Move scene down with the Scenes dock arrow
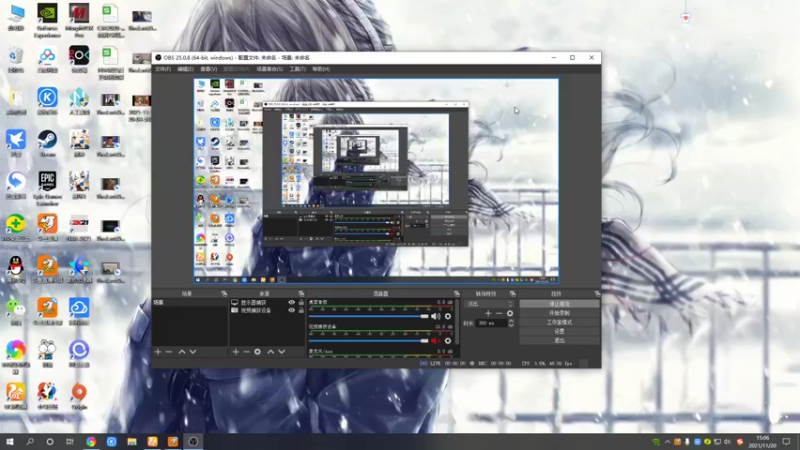The width and height of the screenshot is (800, 450). tap(193, 352)
